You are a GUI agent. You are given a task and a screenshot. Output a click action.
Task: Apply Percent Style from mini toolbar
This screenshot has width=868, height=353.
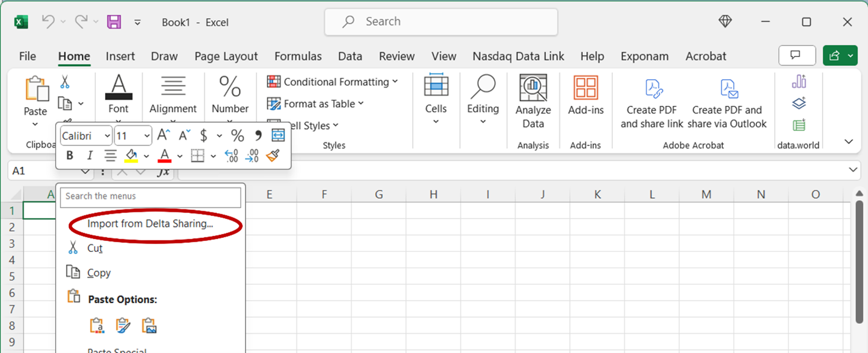pyautogui.click(x=237, y=135)
